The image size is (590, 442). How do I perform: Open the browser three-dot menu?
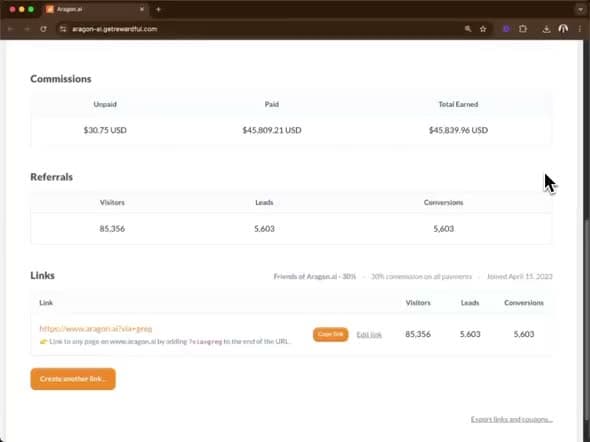579,29
